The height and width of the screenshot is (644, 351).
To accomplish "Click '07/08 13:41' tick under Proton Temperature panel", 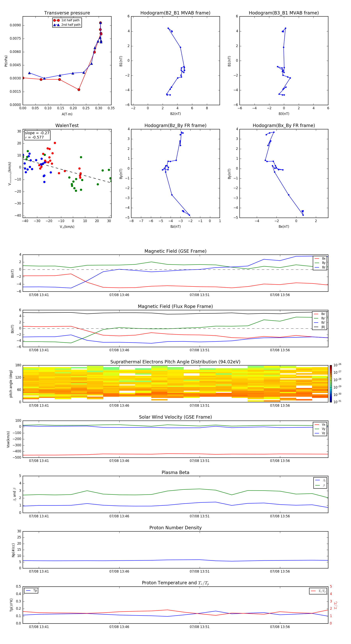I will (x=39, y=627).
